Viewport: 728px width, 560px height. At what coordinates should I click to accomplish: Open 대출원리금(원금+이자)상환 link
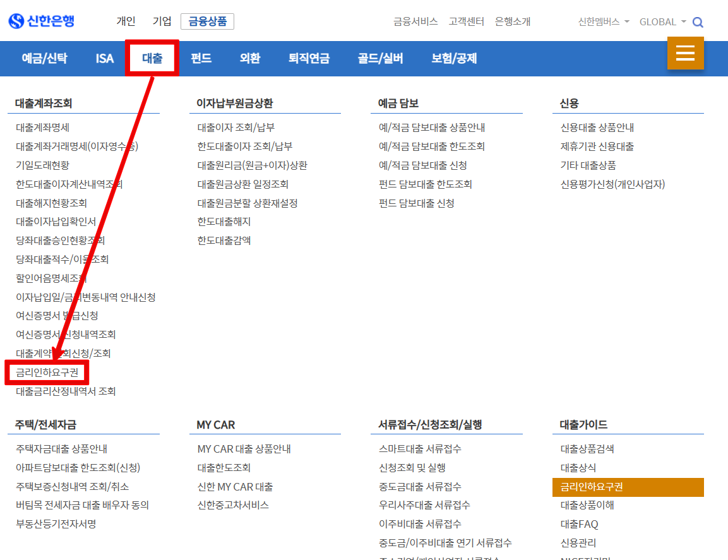(x=252, y=165)
